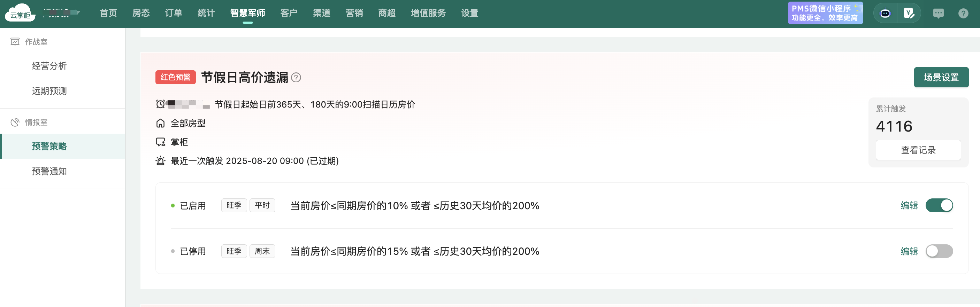Click the 场景设置 button

[x=941, y=77]
